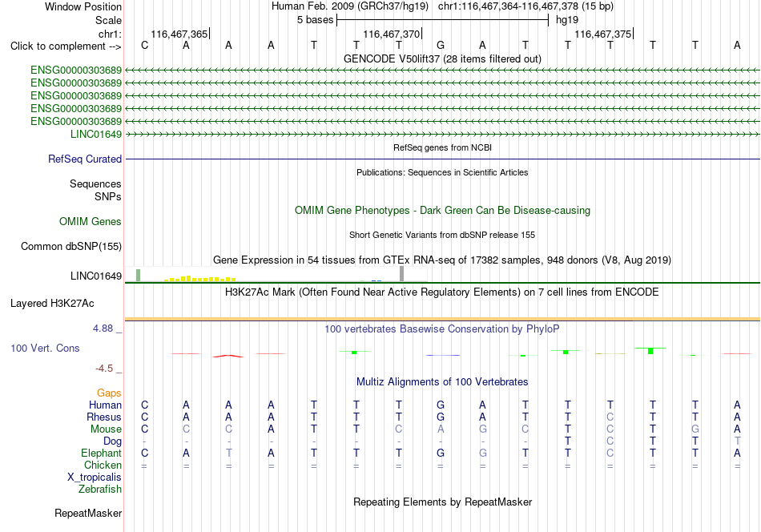Click the orange H3K27Ac signal line

443,319
